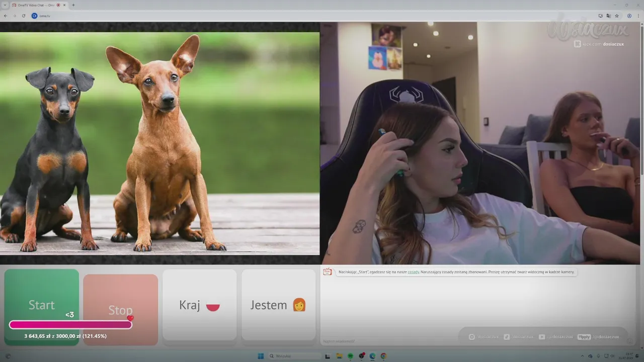Screen dimensions: 644x362
Task: Click the install or cast icon in address bar
Action: click(x=601, y=16)
